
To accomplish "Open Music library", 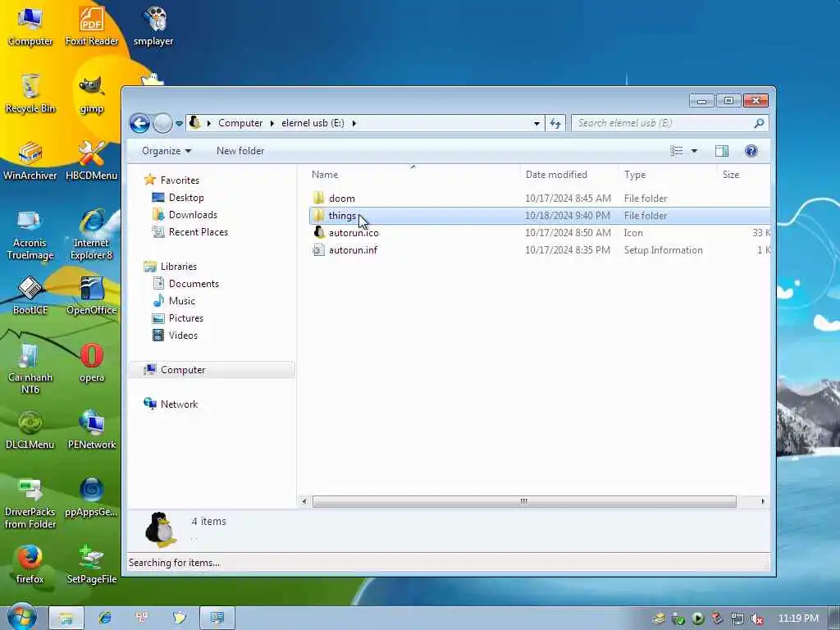I will (x=181, y=300).
